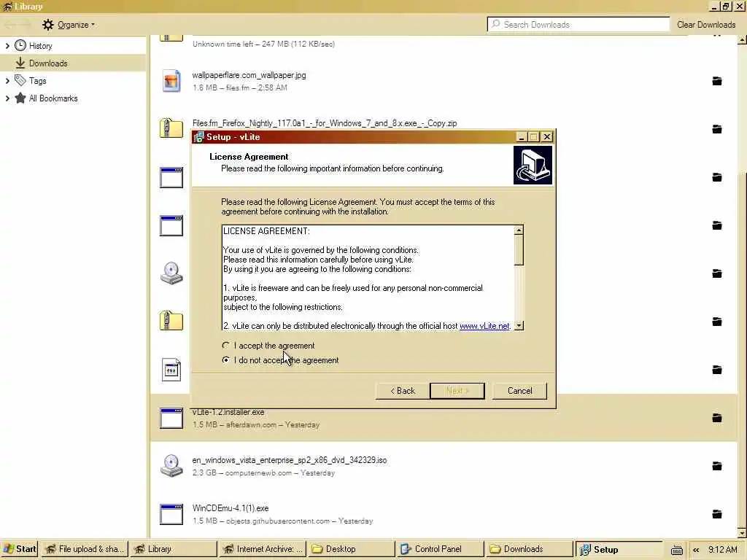747x560 pixels.
Task: Click the Start button
Action: pos(19,549)
